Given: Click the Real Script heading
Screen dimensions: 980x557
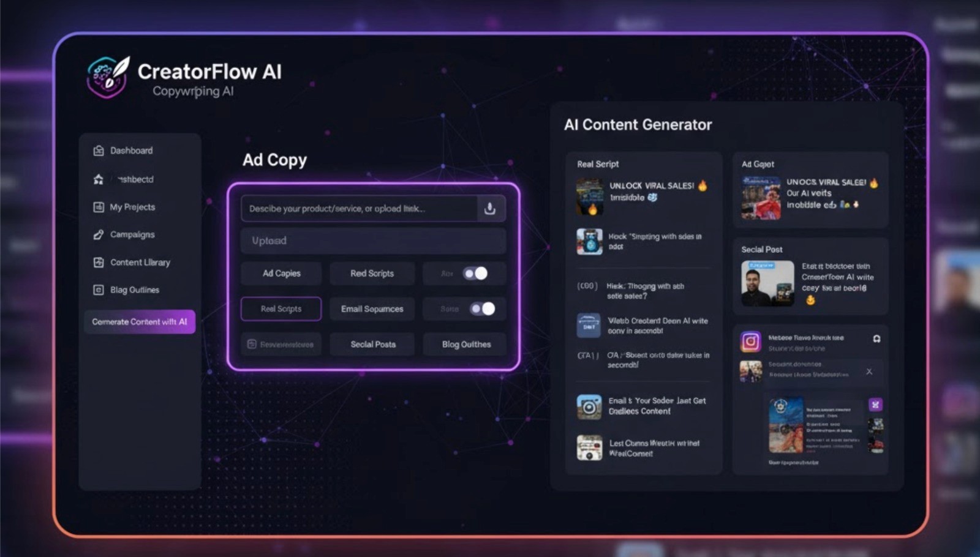Looking at the screenshot, I should tap(598, 164).
